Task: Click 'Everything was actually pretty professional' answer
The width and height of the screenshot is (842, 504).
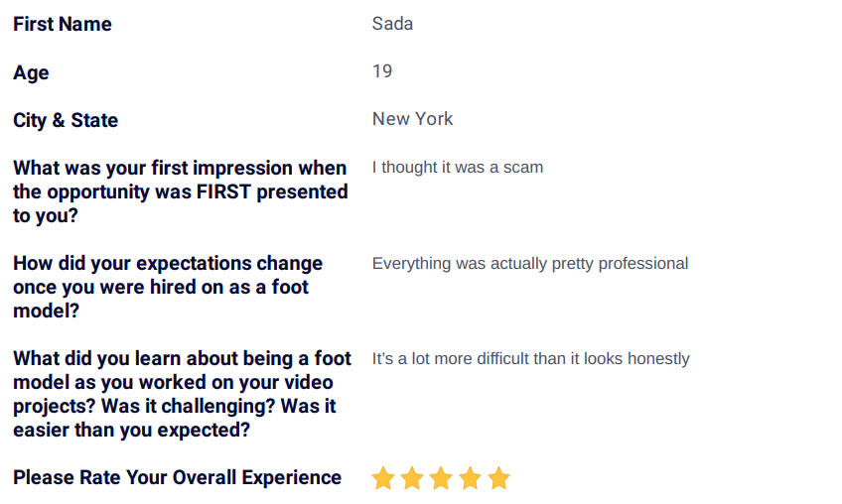Action: coord(530,263)
